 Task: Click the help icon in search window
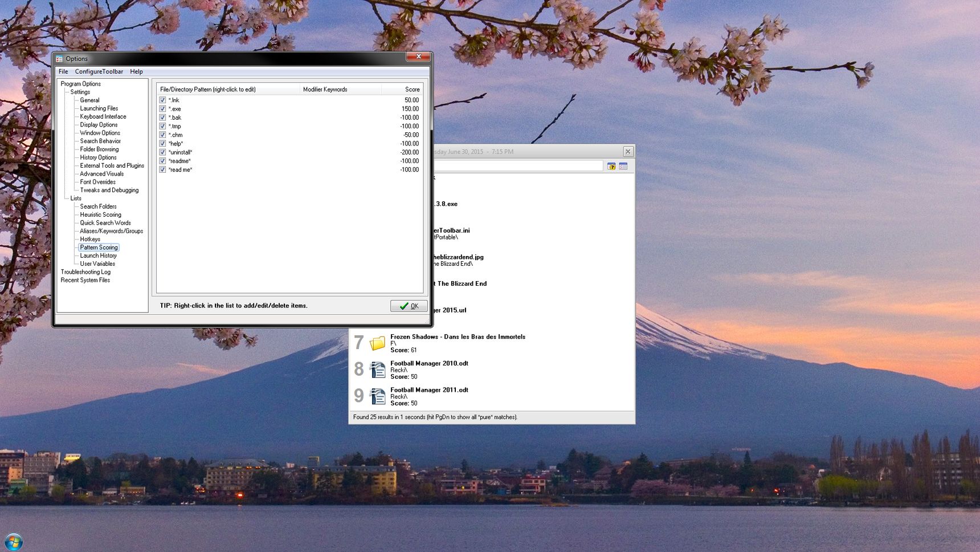point(611,167)
